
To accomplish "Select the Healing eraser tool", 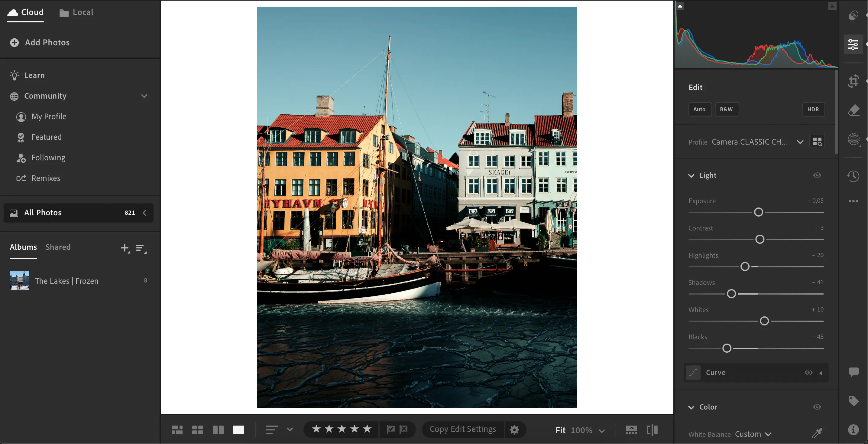I will tap(853, 110).
